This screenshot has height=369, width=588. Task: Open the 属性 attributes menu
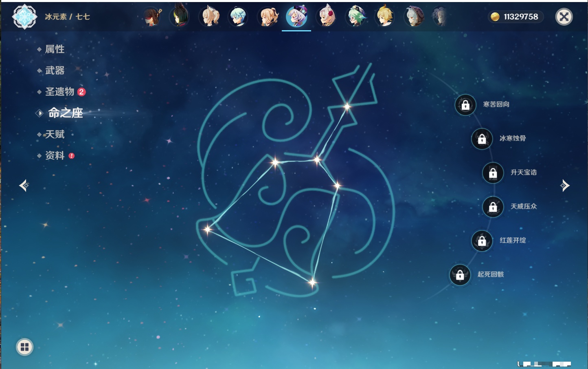(x=55, y=49)
